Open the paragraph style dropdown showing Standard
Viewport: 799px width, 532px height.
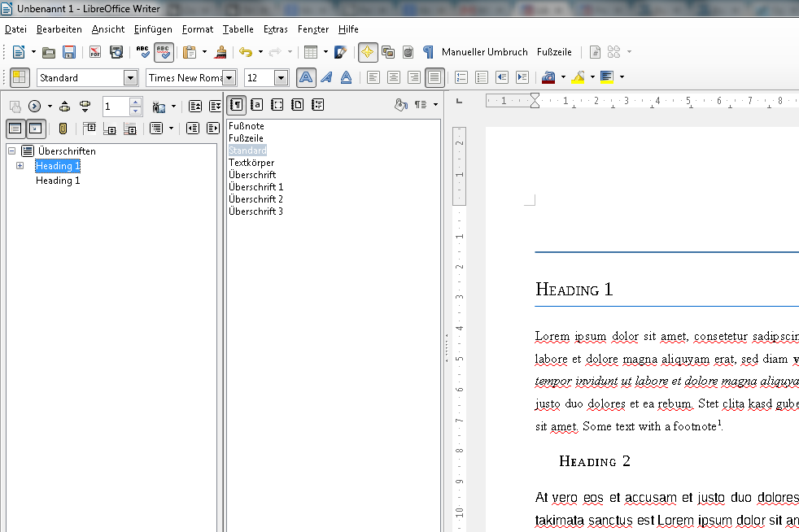131,78
